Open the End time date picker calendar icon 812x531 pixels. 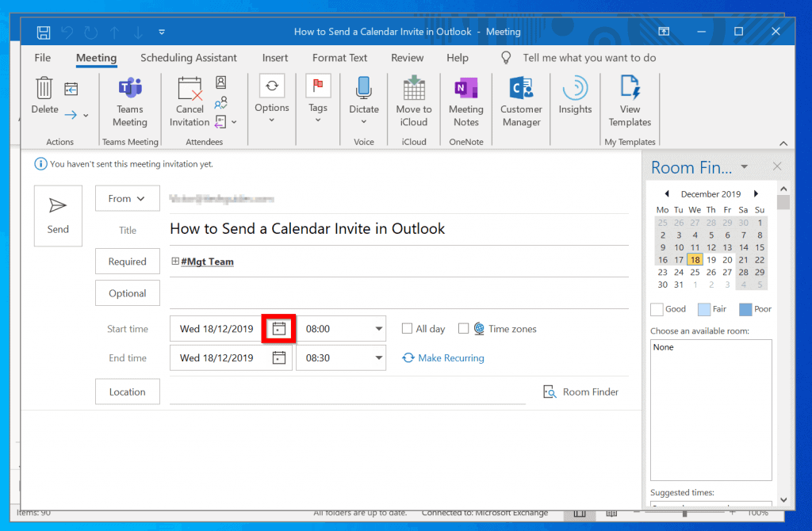click(x=279, y=357)
